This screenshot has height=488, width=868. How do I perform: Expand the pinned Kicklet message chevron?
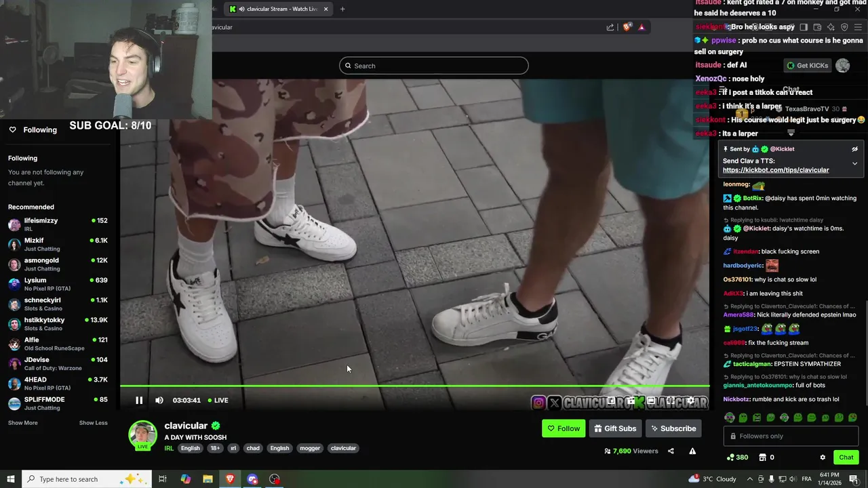pyautogui.click(x=854, y=163)
